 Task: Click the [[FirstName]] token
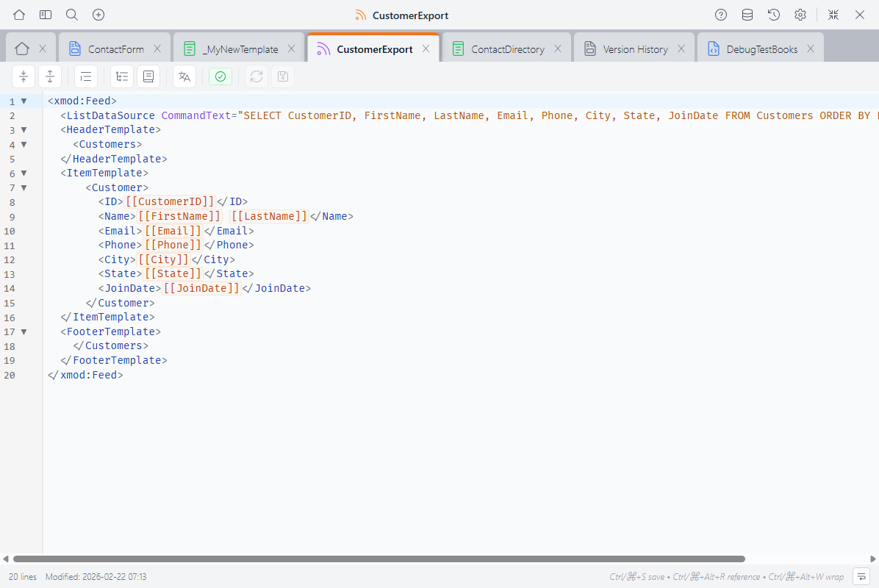[179, 216]
